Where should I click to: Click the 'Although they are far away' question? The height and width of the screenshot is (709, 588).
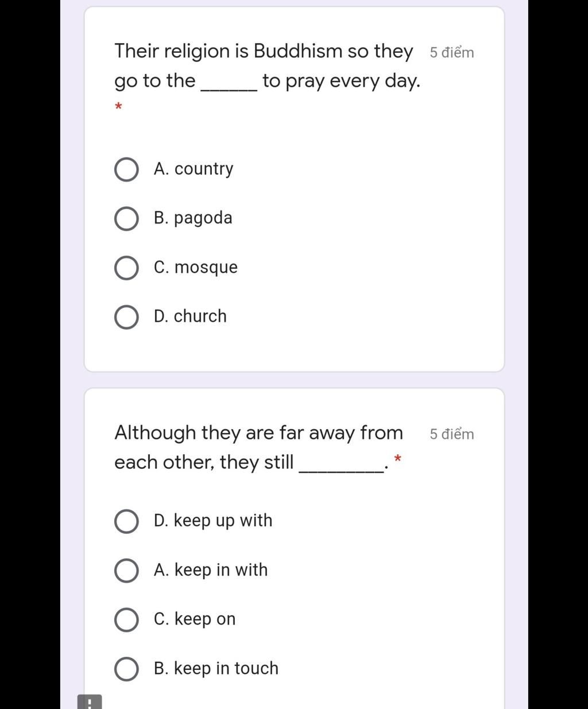tap(259, 448)
